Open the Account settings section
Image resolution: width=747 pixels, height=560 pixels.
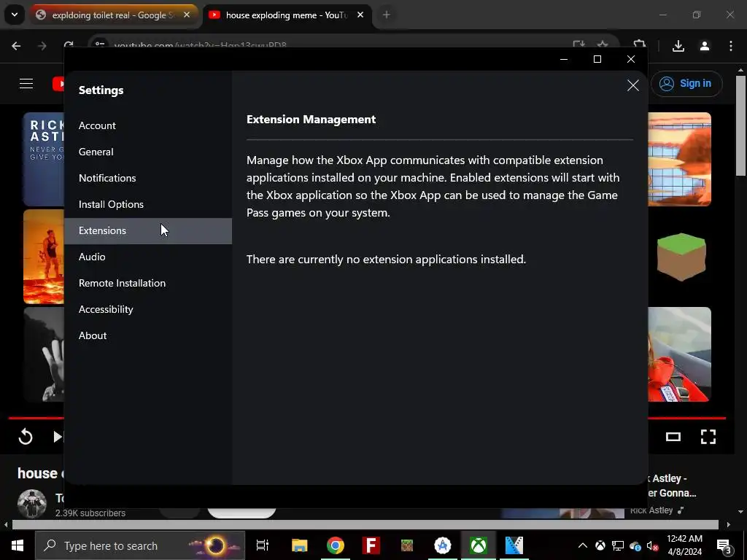(x=147, y=125)
